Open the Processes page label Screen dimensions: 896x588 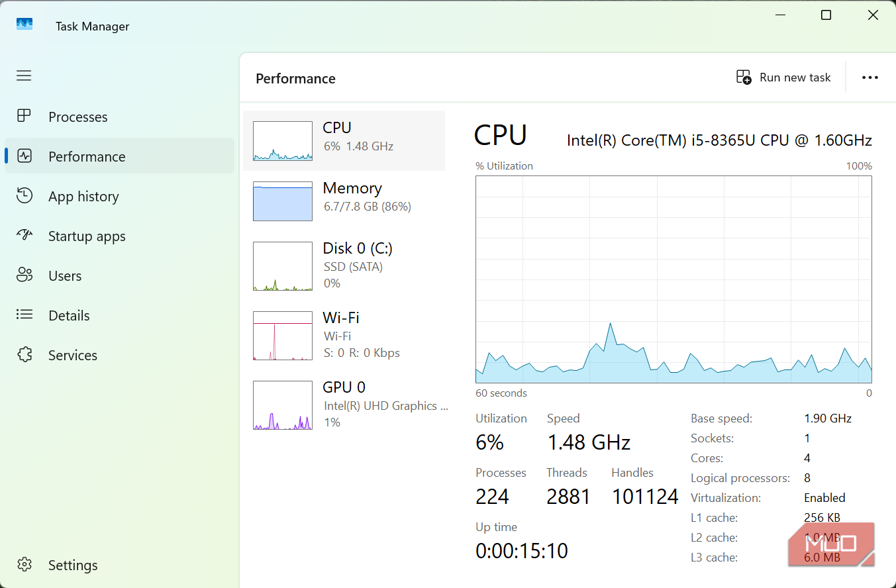77,117
